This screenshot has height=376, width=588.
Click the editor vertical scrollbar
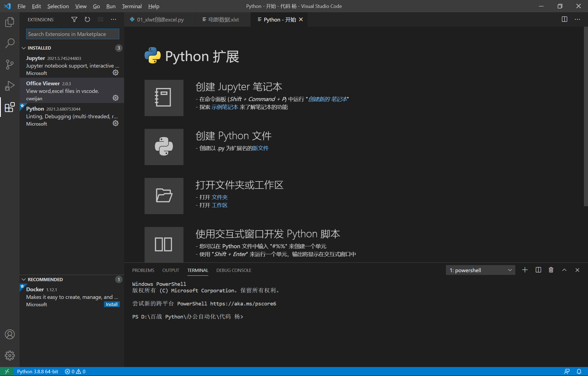coord(586,117)
